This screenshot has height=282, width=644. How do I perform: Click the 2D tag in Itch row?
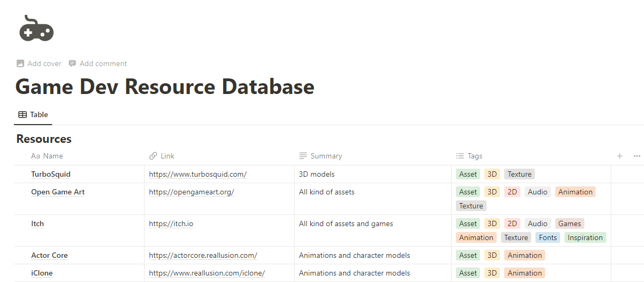512,223
